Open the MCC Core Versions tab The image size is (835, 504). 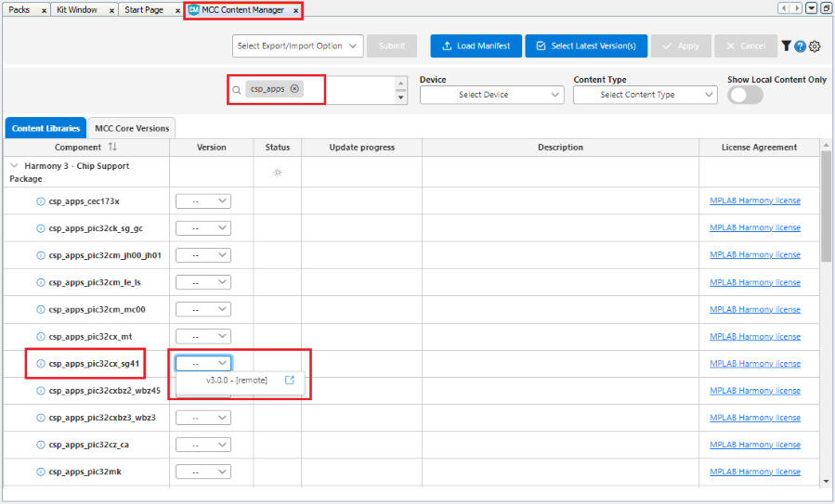[132, 128]
